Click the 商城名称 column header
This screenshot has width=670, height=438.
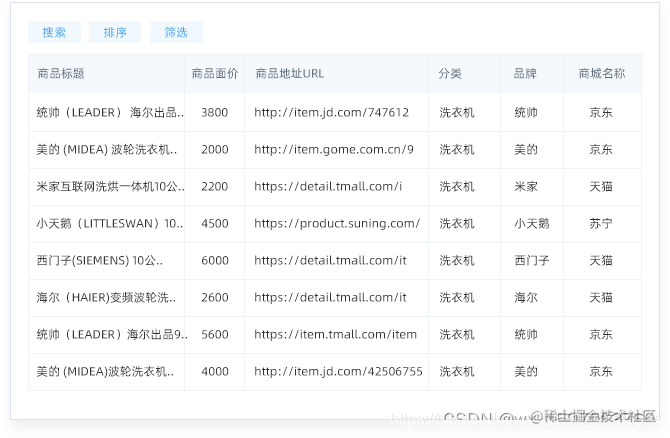tap(602, 73)
